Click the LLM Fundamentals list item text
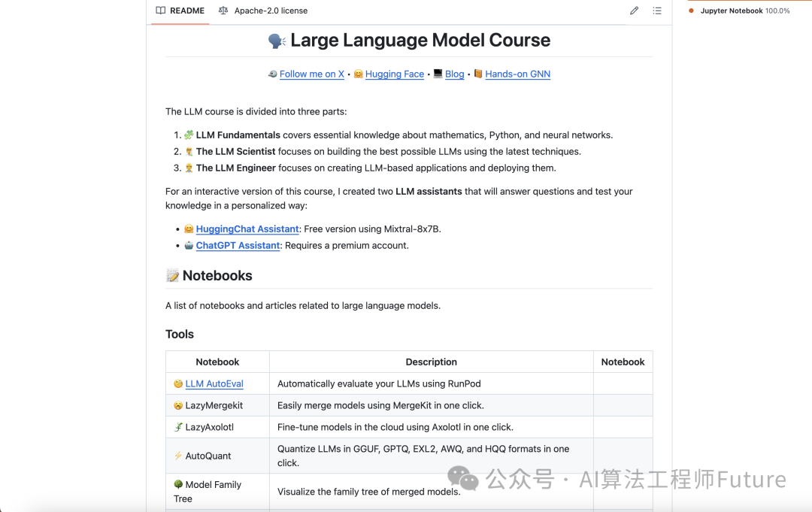812x512 pixels. [x=404, y=135]
